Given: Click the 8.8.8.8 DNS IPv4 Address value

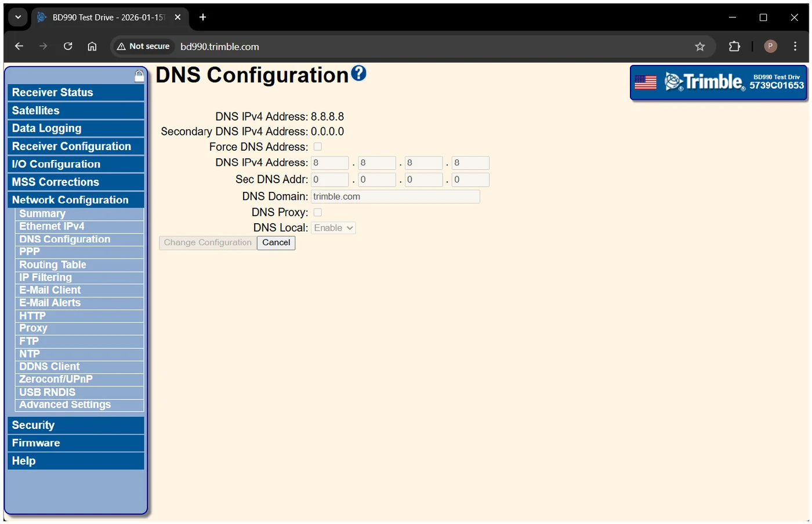Looking at the screenshot, I should (x=327, y=117).
